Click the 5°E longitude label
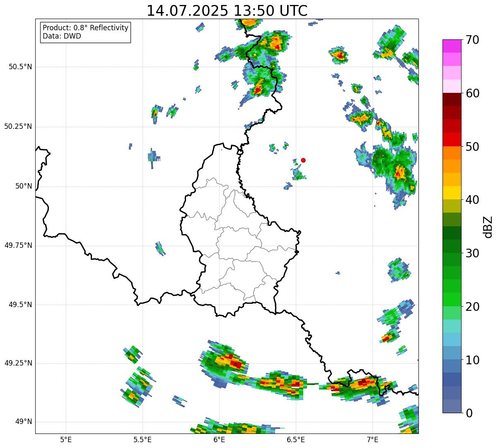The width and height of the screenshot is (498, 448). coord(66,439)
